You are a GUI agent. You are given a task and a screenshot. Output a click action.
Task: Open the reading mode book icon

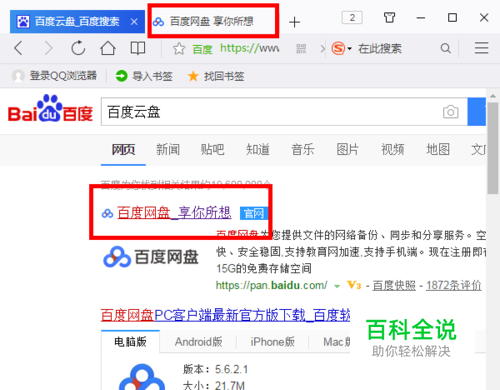pyautogui.click(x=137, y=48)
